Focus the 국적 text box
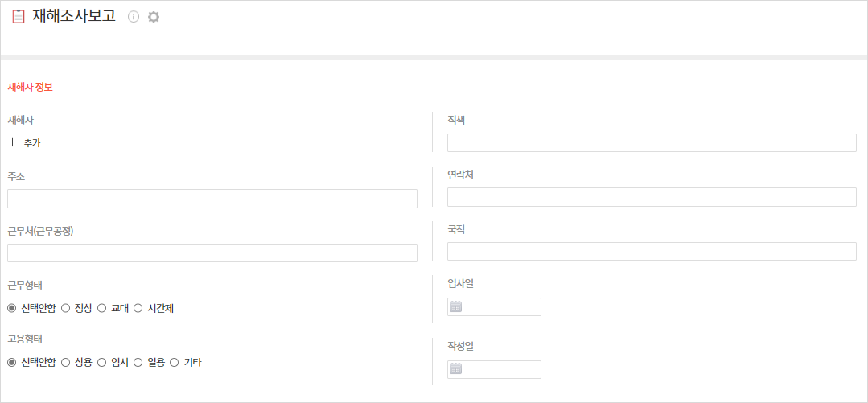The height and width of the screenshot is (403, 868). click(x=652, y=251)
